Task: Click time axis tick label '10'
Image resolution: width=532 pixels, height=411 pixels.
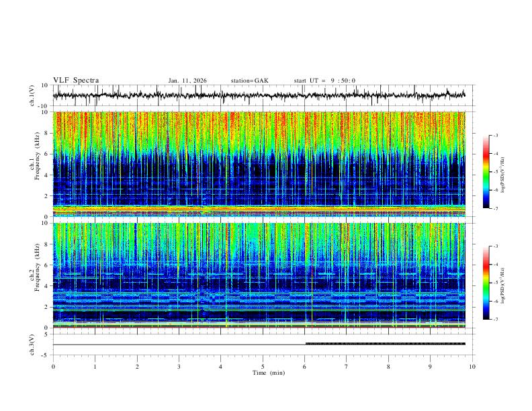Action: tap(472, 367)
